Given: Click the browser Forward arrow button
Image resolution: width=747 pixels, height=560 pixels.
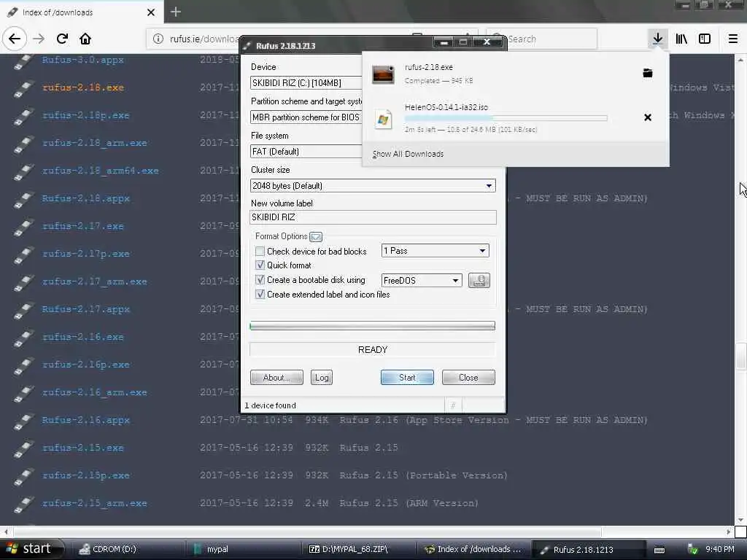Looking at the screenshot, I should click(39, 39).
